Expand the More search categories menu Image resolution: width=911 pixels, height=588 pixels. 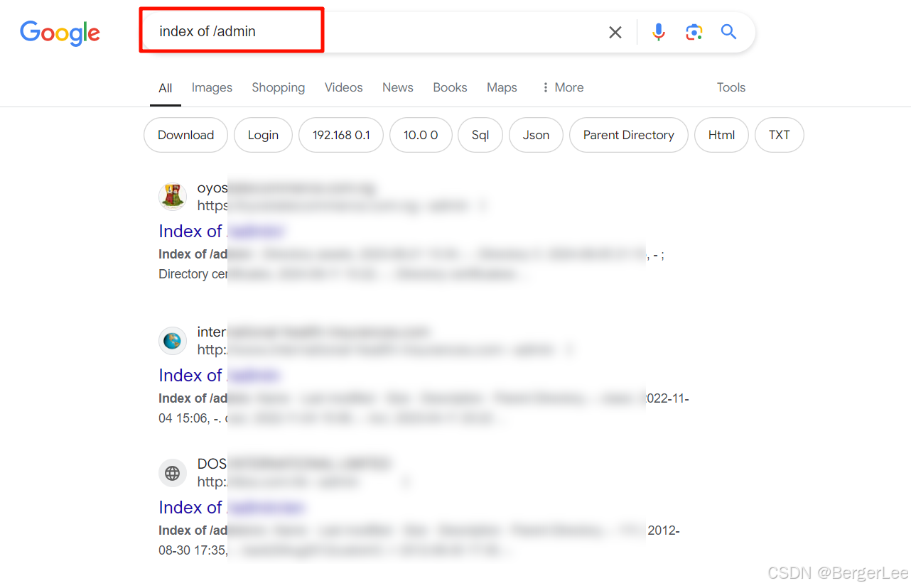point(562,87)
